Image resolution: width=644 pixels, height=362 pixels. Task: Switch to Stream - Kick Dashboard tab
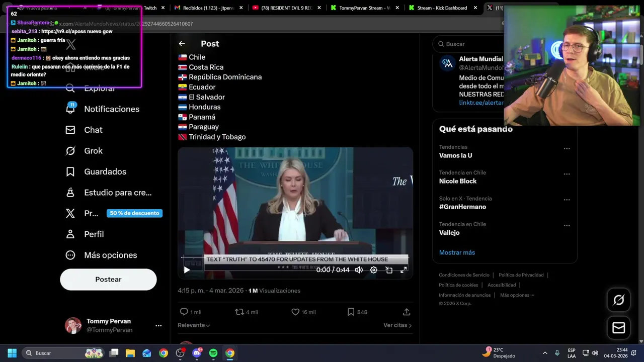click(442, 8)
